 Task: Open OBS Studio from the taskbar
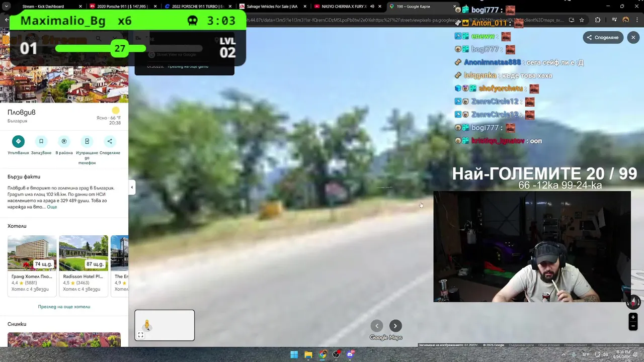click(336, 354)
